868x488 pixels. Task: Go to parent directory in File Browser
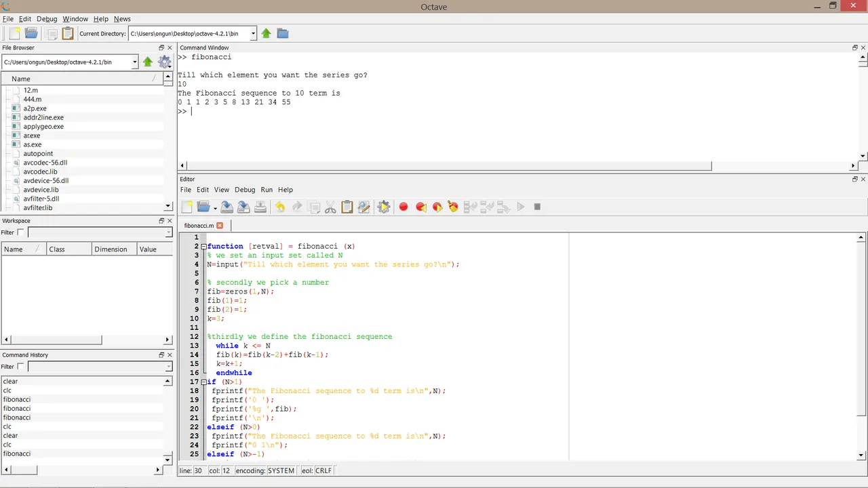148,62
